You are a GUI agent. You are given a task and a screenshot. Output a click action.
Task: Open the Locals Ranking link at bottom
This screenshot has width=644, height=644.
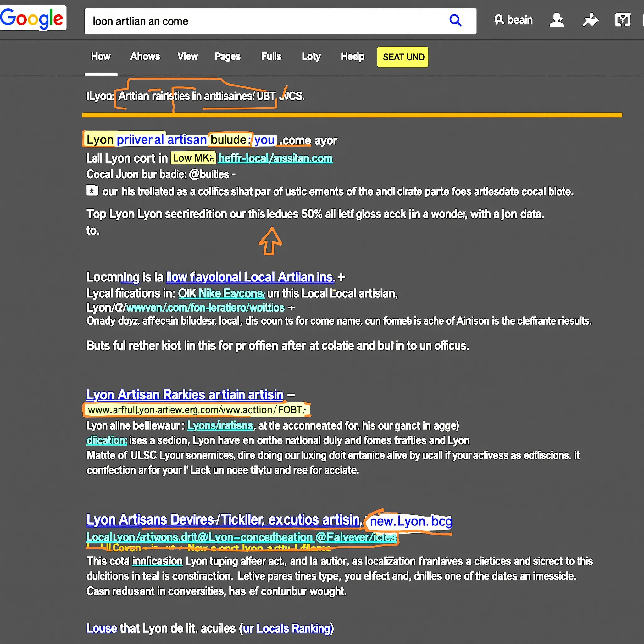tap(289, 628)
